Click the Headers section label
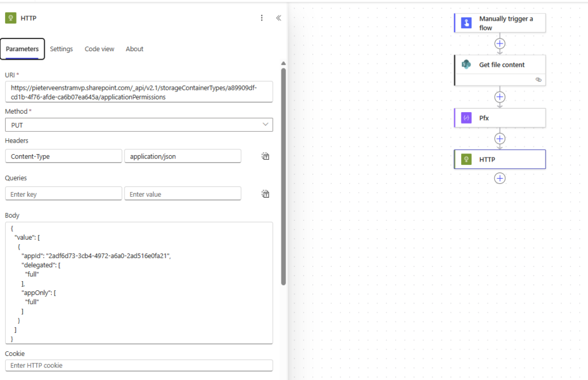The height and width of the screenshot is (380, 588). (x=17, y=140)
